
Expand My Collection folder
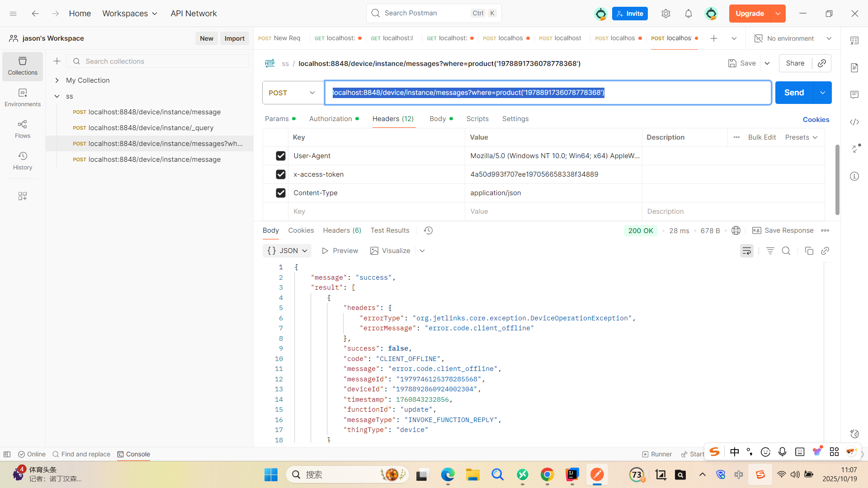coord(57,80)
